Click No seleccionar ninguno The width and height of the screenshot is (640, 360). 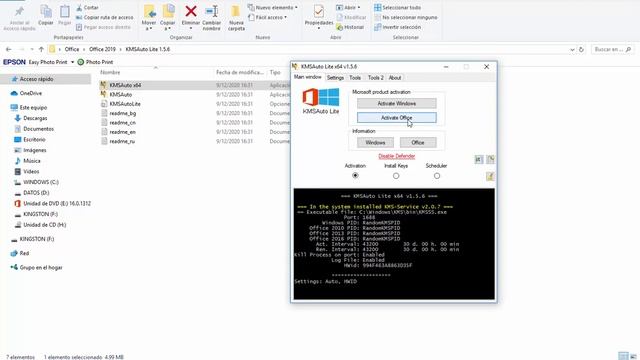tap(406, 17)
